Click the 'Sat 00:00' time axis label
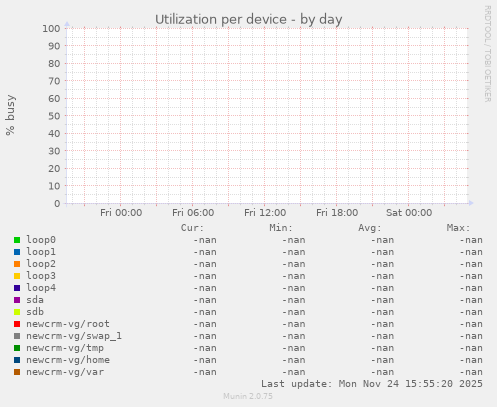This screenshot has width=497, height=407. (x=409, y=213)
